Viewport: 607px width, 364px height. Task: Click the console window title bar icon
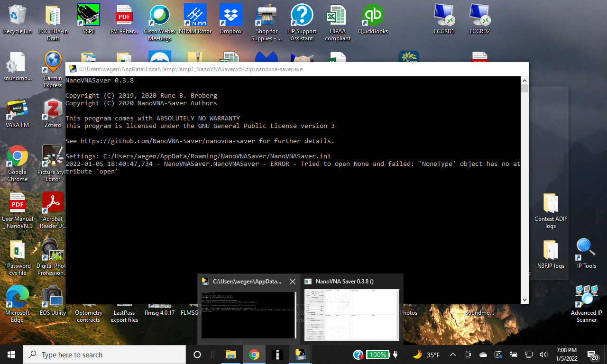[73, 69]
